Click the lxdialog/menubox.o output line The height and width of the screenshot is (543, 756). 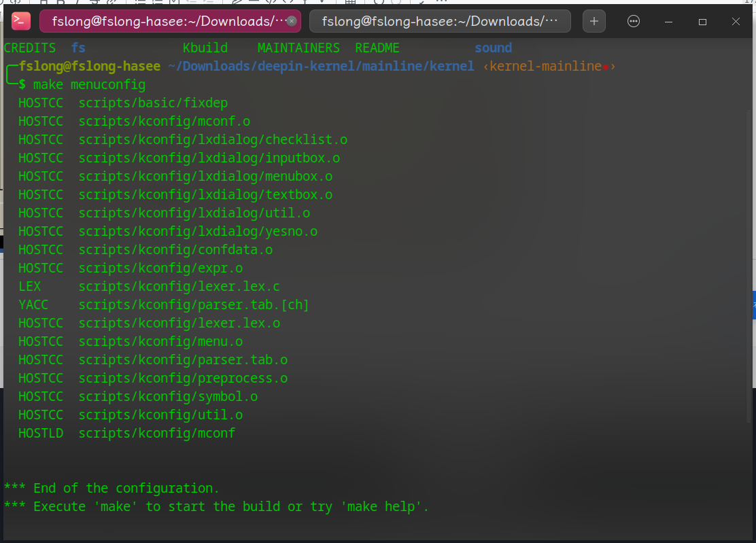pyautogui.click(x=175, y=176)
